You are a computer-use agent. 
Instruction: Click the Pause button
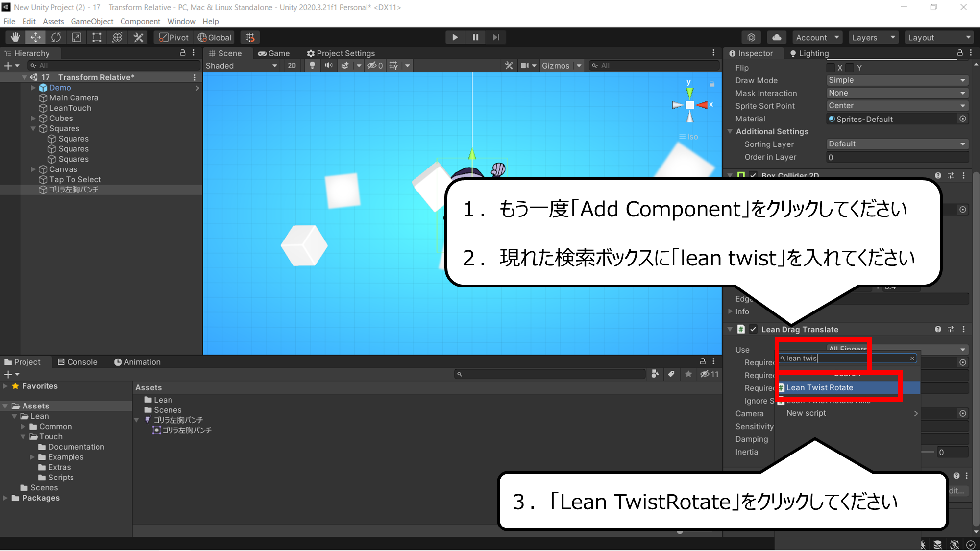475,37
